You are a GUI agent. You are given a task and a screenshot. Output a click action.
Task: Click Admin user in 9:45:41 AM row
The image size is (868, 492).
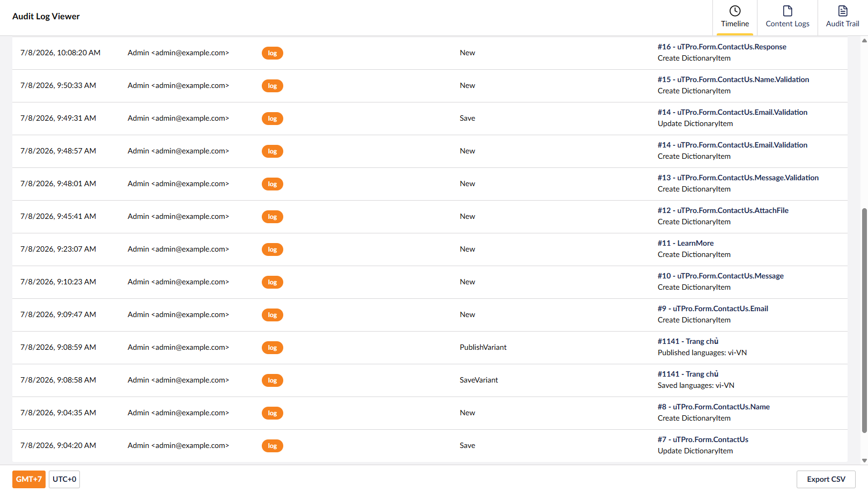point(178,216)
